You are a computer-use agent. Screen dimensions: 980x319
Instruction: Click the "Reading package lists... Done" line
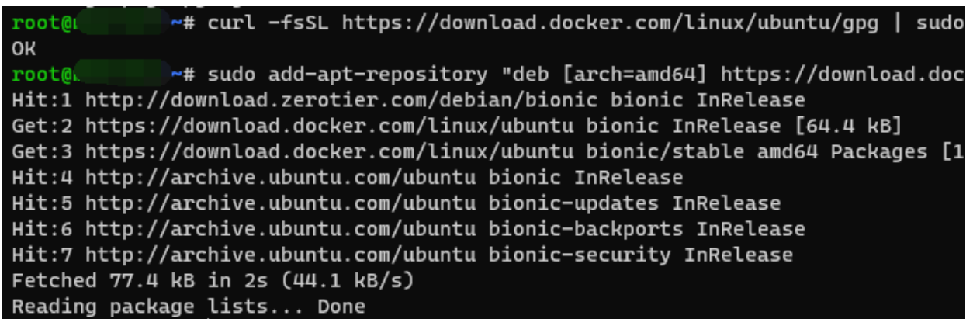click(x=188, y=306)
